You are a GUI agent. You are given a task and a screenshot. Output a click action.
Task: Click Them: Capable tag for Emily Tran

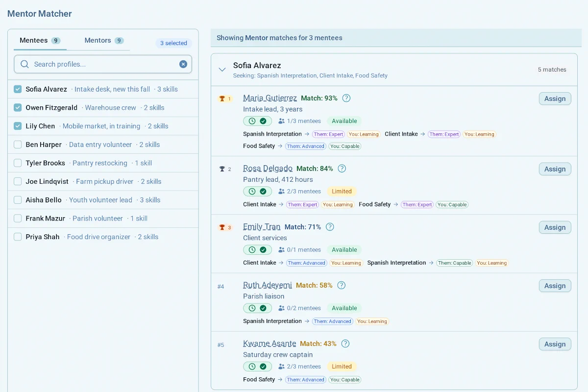click(x=455, y=263)
